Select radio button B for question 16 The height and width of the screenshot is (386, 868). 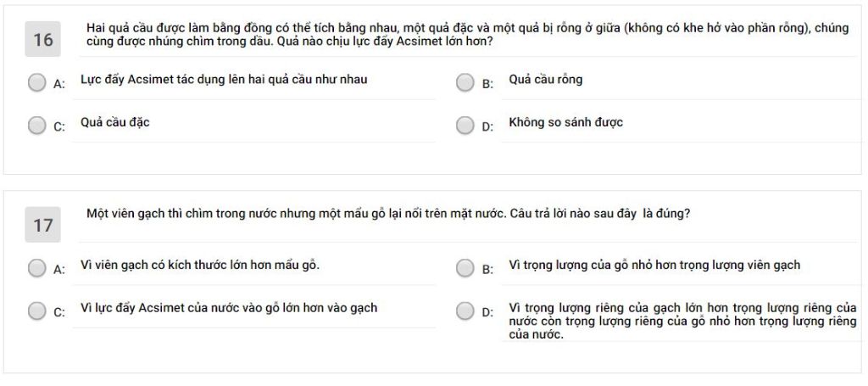tap(465, 83)
